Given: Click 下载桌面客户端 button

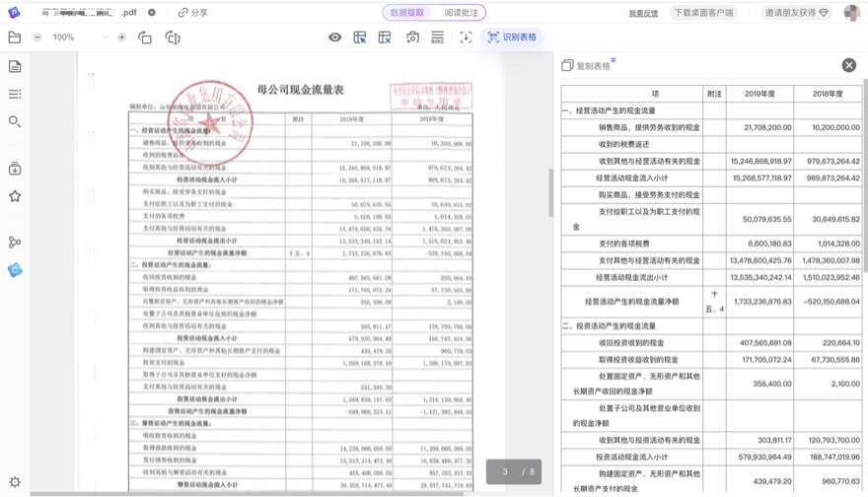Looking at the screenshot, I should click(703, 12).
